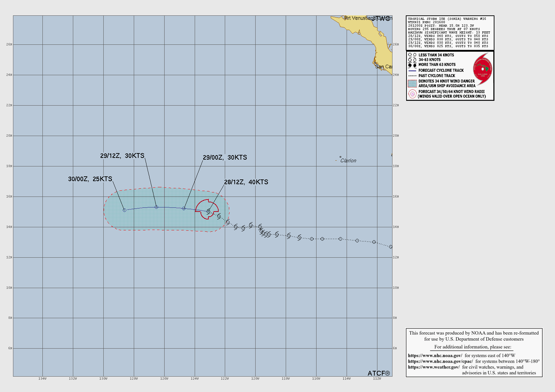Open the www.nhc.noaa.gov/cpac/ link

pos(440,361)
